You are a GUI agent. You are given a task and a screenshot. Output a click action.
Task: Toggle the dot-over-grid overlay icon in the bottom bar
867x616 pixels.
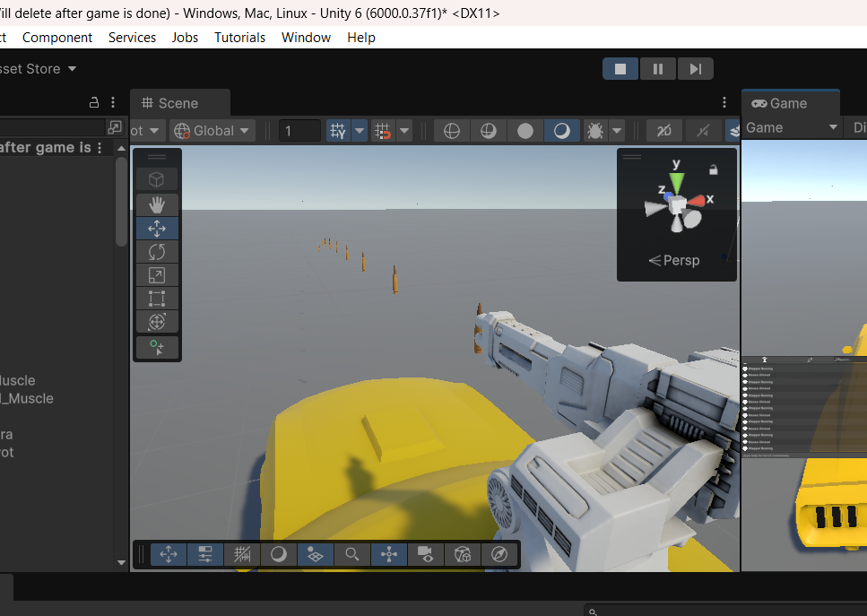pos(316,554)
